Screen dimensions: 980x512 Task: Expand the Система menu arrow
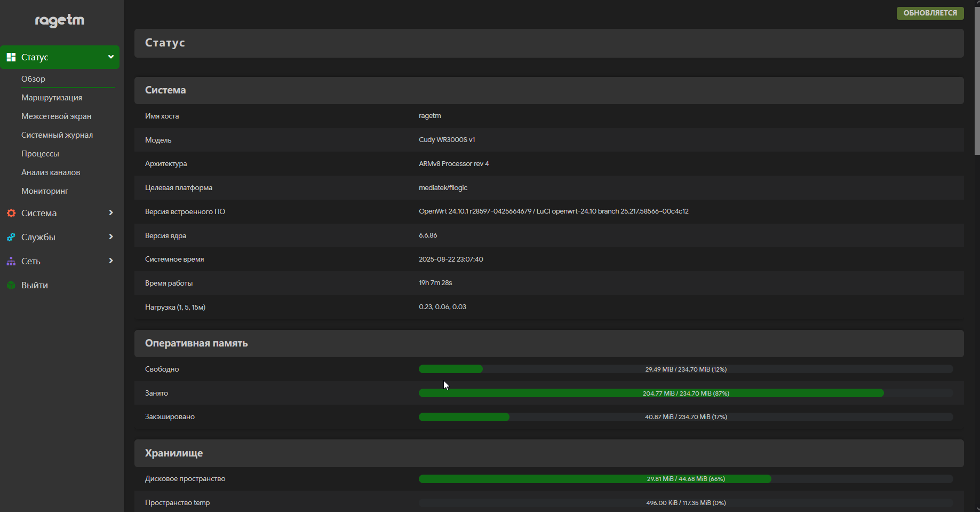pos(111,213)
